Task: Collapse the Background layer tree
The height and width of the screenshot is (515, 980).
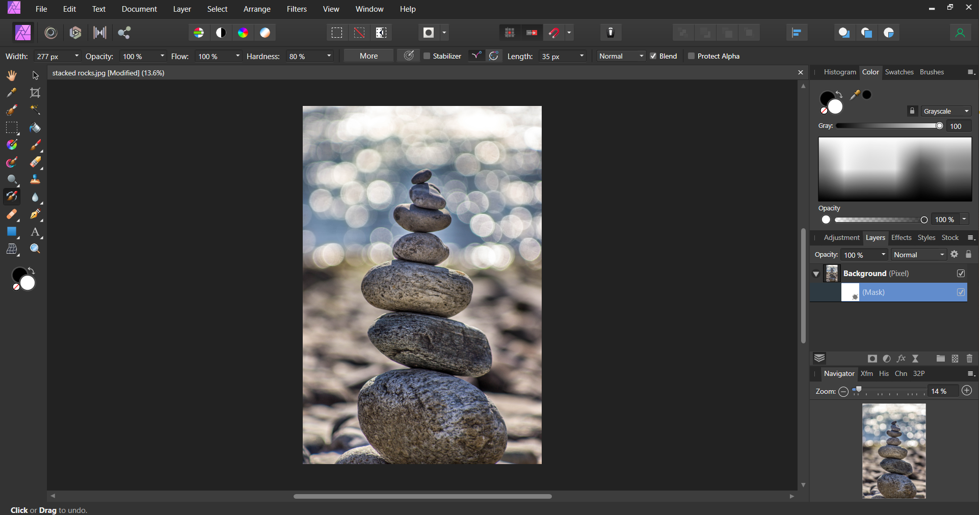Action: (816, 274)
